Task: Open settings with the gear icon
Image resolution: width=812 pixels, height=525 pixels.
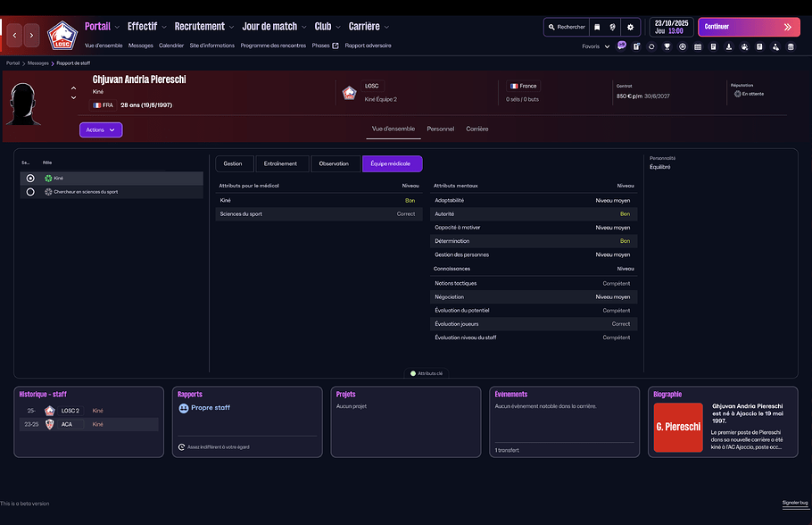Action: (x=630, y=28)
